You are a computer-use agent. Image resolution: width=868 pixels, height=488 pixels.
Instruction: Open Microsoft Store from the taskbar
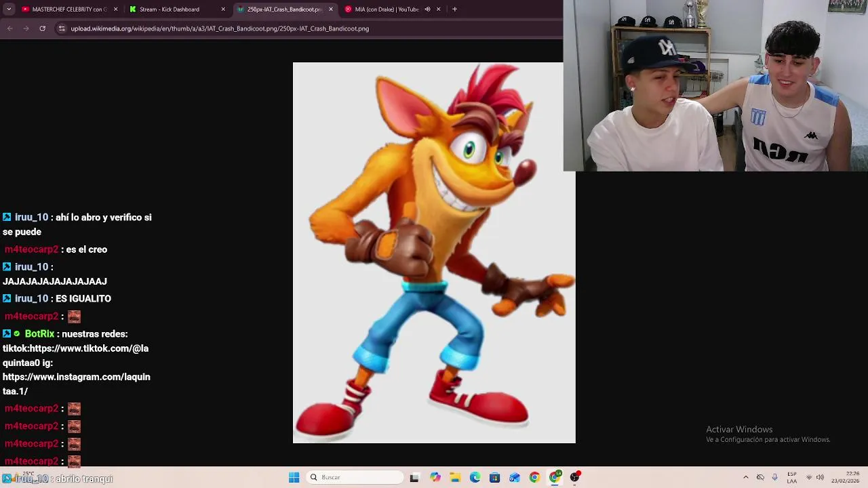(494, 477)
